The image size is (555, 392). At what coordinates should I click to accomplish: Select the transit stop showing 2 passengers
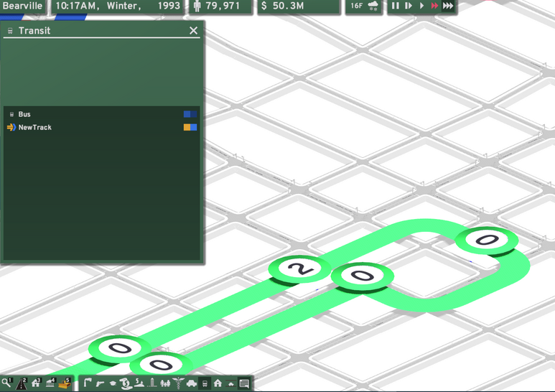300,269
